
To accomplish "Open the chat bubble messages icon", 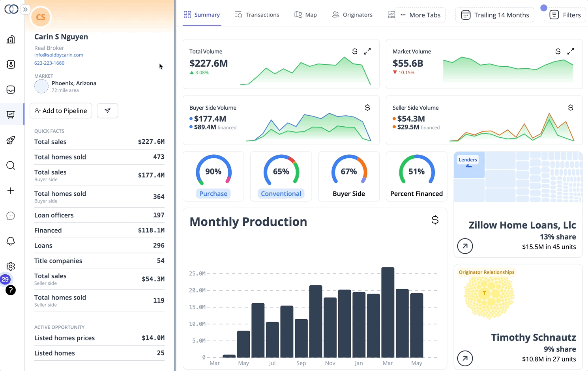I will (x=11, y=216).
